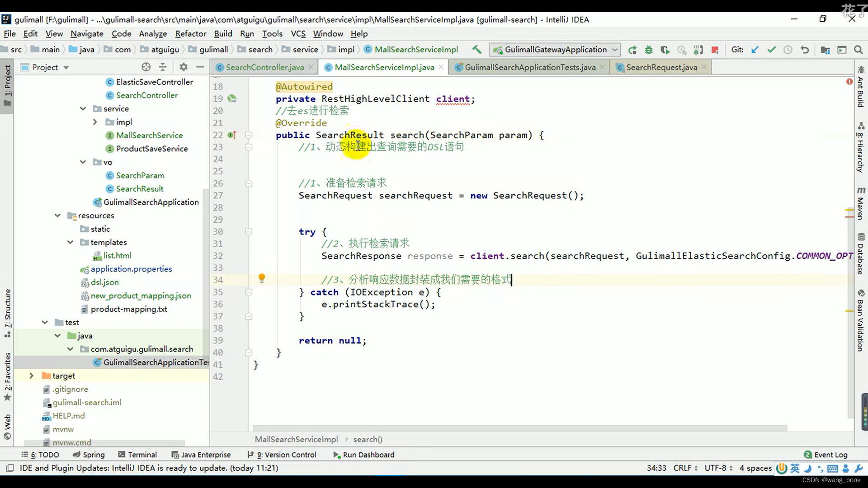
Task: Click the UTF-8 encoding selector
Action: (x=718, y=468)
